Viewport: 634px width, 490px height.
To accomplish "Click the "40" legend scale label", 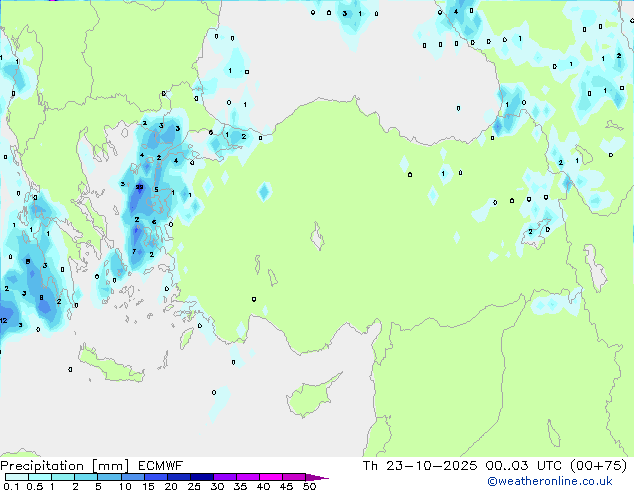I will pos(263,486).
